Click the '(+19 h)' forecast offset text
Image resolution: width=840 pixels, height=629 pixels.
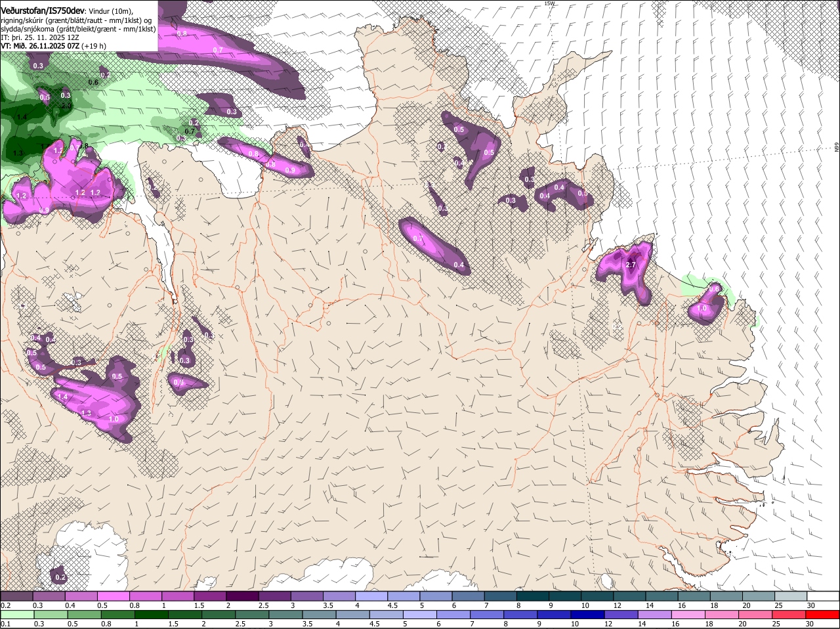pyautogui.click(x=95, y=46)
